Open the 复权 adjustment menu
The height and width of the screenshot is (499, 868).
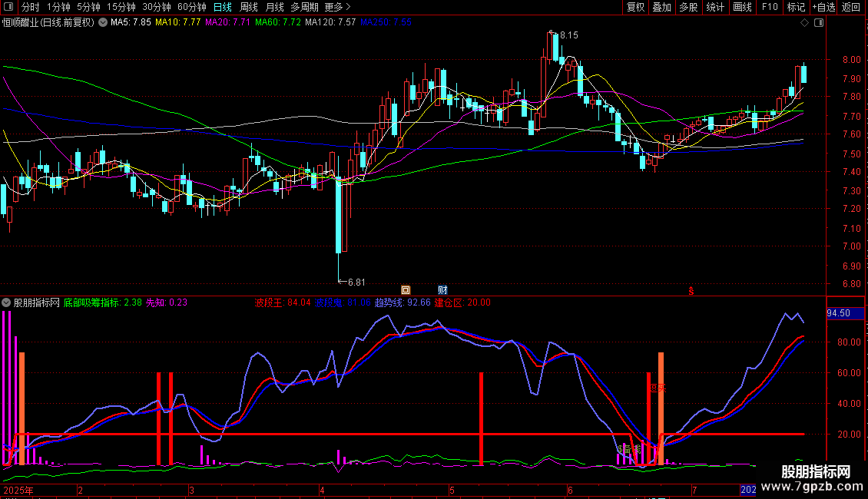[635, 7]
